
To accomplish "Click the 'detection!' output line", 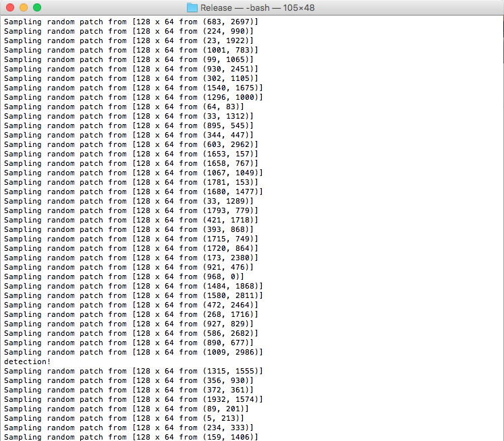I will pos(27,361).
